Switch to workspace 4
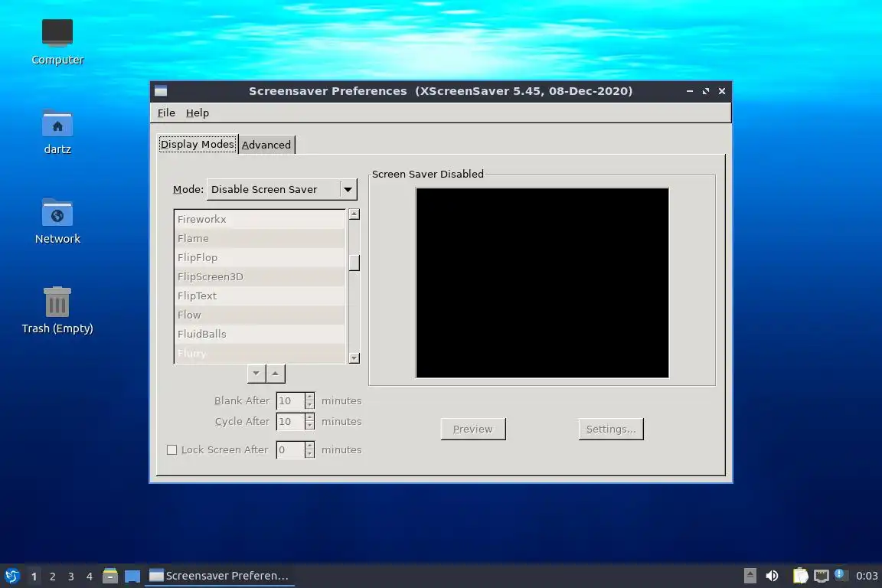The image size is (882, 588). point(89,577)
